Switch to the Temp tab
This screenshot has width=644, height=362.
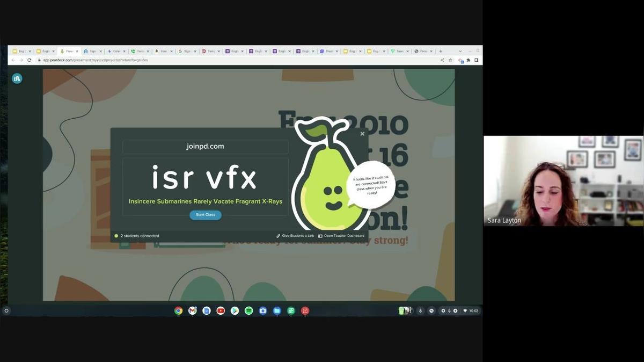tap(211, 51)
